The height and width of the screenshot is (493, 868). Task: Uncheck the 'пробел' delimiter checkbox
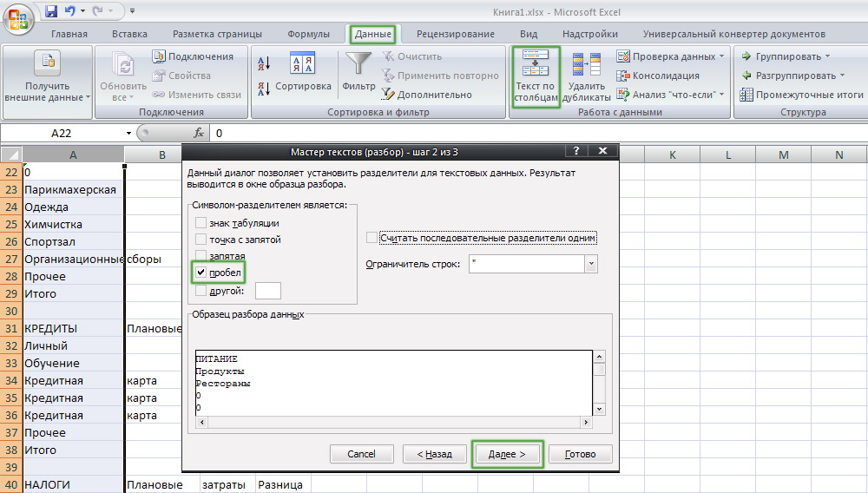[201, 273]
